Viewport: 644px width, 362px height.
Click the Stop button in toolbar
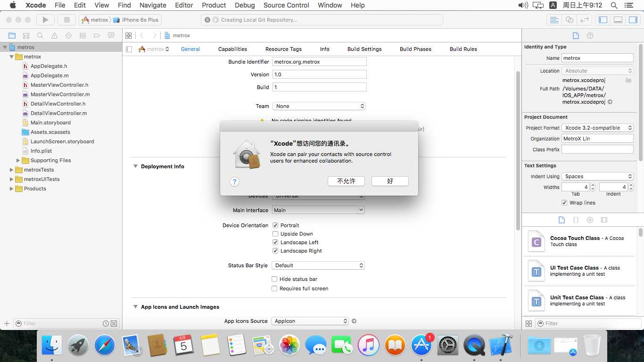coord(67,20)
